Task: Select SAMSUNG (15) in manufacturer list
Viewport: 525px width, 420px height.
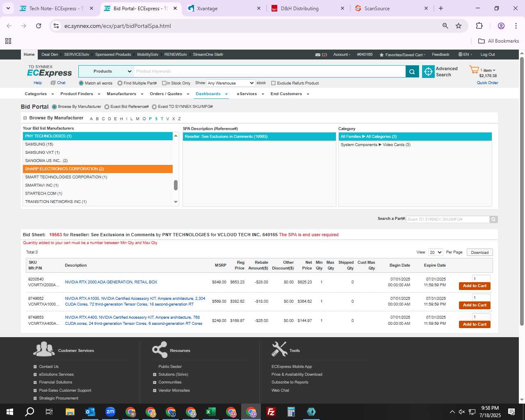Action: [x=98, y=144]
